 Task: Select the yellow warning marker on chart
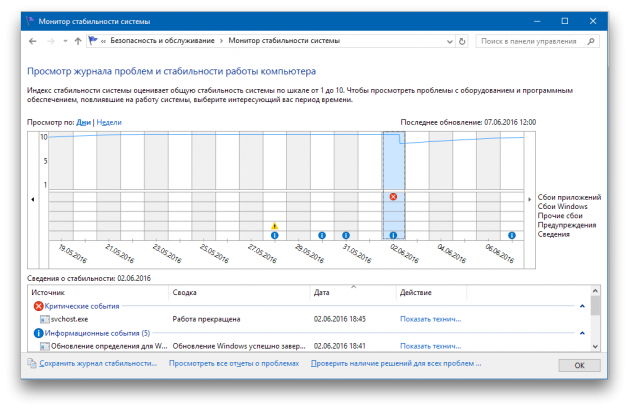(x=274, y=226)
